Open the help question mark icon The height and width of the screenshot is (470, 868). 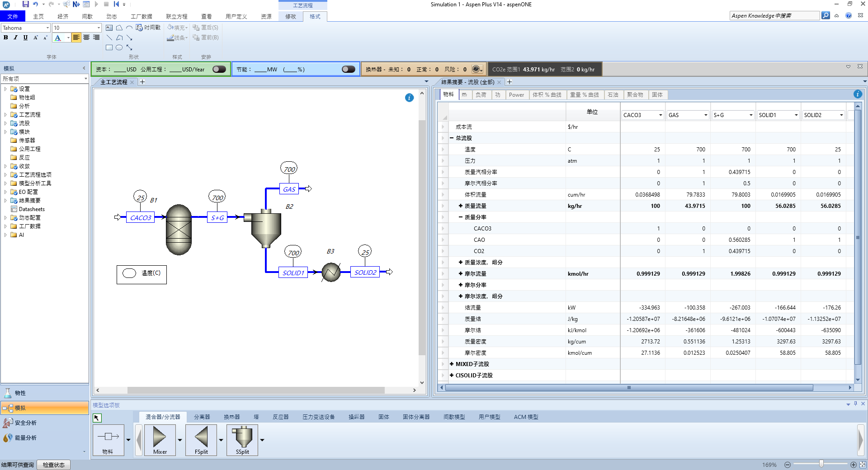click(x=849, y=15)
